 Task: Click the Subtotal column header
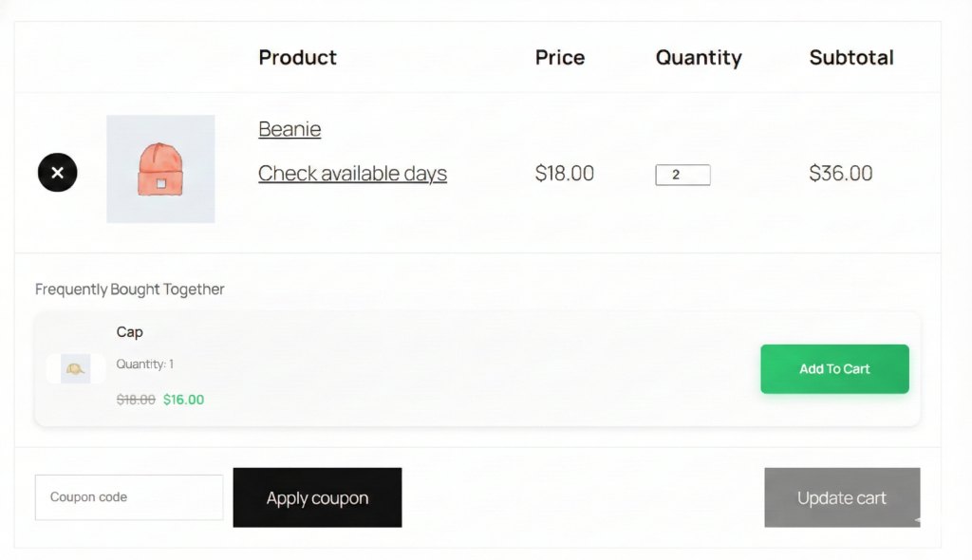click(851, 58)
